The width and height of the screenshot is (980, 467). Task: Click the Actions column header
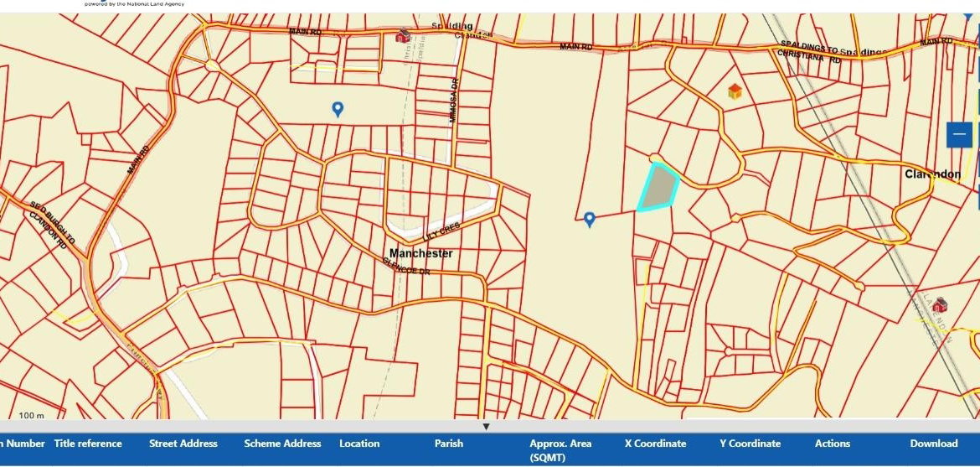click(x=832, y=444)
